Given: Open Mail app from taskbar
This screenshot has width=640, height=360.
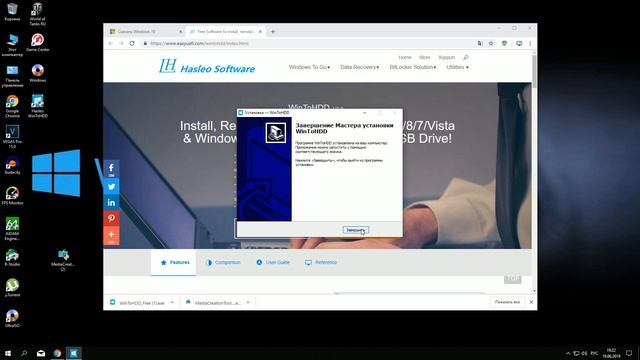Looking at the screenshot, I should click(41, 353).
